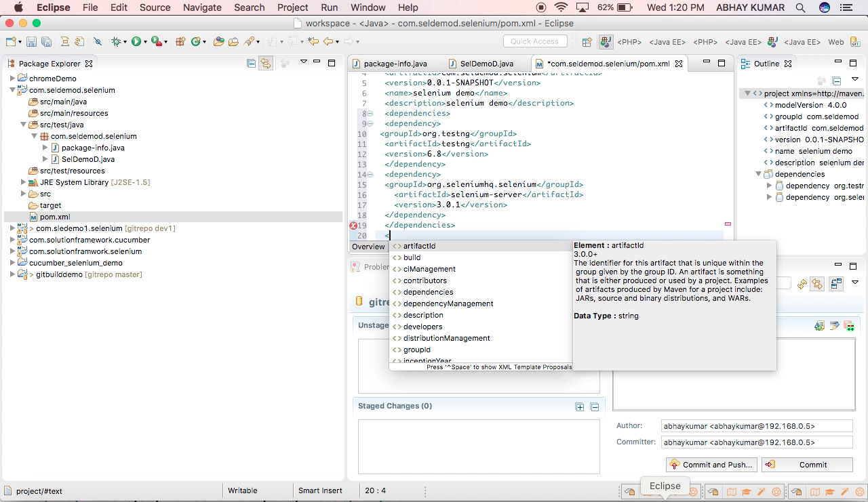Collapse the src/test/java folder

23,125
